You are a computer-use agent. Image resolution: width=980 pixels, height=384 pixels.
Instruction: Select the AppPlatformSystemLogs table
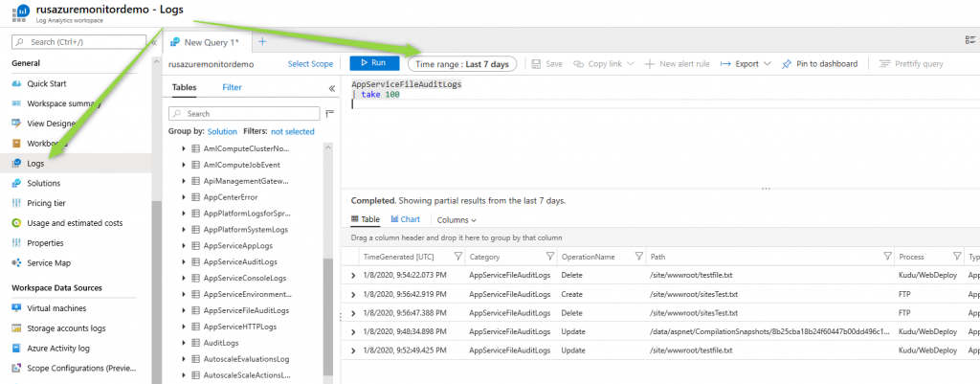[x=246, y=230]
